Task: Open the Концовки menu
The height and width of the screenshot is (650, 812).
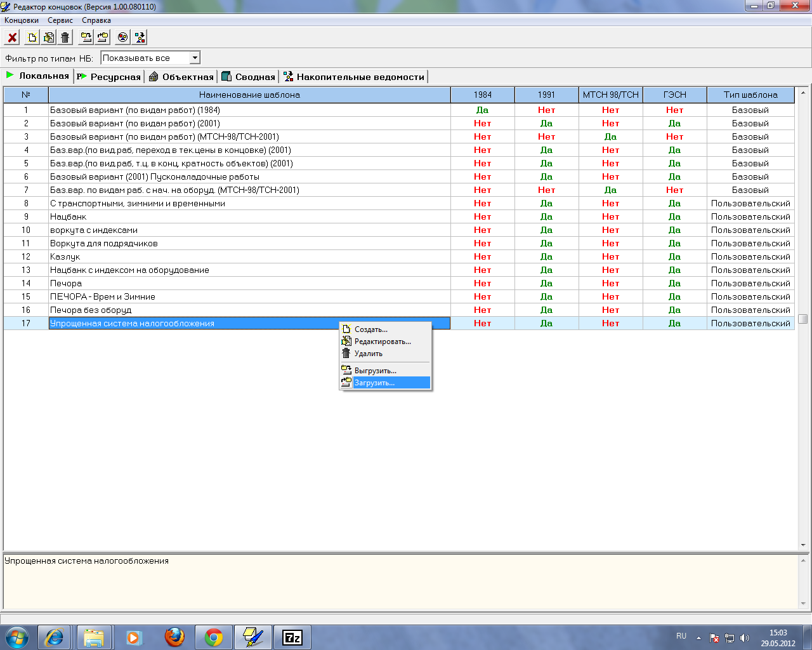Action: (x=22, y=20)
